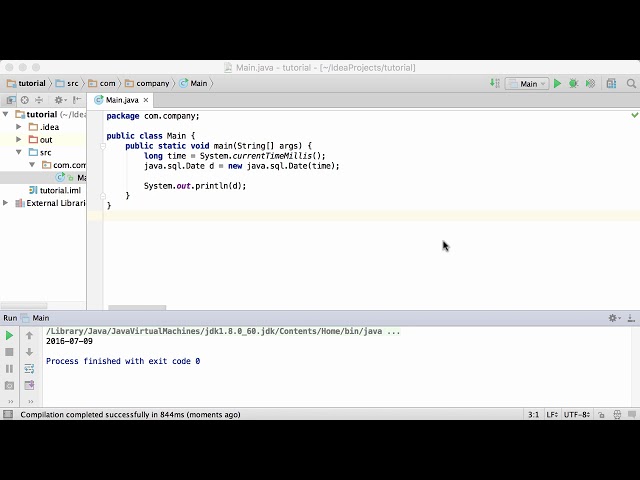This screenshot has height=480, width=640.
Task: Hide the Project panel with the hide icon
Action: (77, 100)
